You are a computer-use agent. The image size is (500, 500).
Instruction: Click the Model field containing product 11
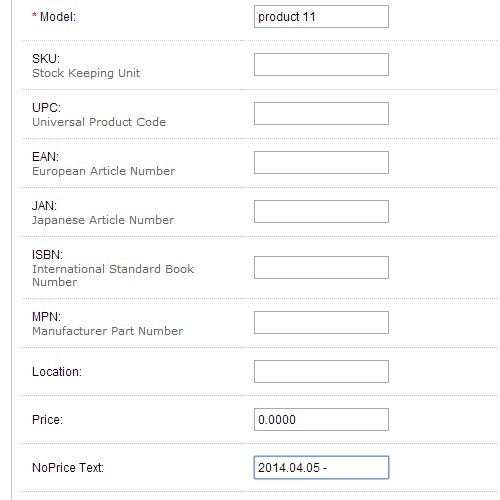321,16
